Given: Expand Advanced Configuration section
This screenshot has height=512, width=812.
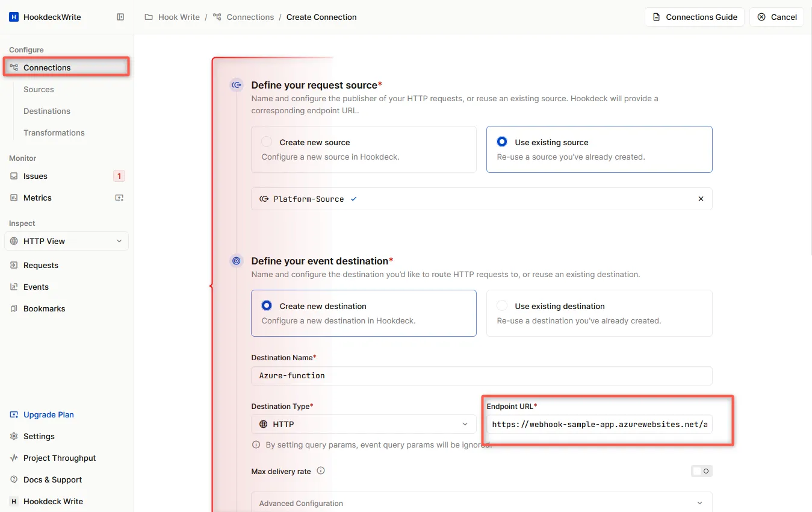Looking at the screenshot, I should coord(482,503).
